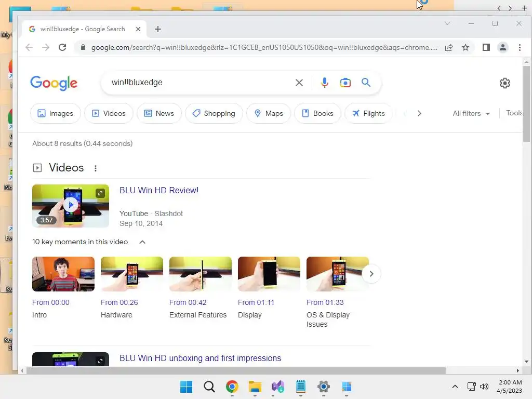
Task: Filter results by Books
Action: (317, 113)
